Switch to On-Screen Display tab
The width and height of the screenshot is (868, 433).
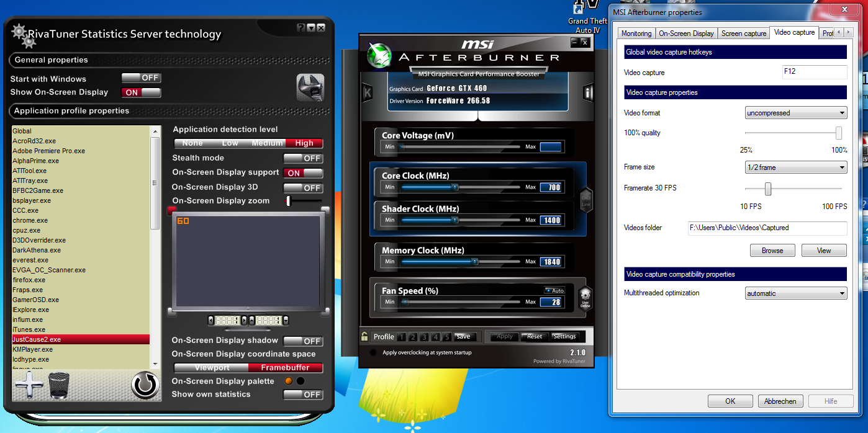click(686, 33)
